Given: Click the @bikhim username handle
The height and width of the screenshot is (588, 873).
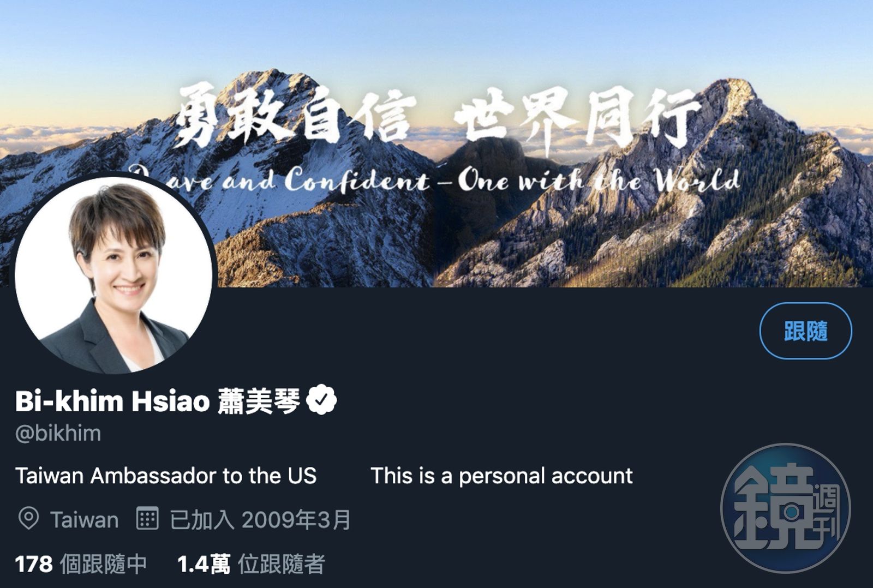Looking at the screenshot, I should pyautogui.click(x=58, y=434).
